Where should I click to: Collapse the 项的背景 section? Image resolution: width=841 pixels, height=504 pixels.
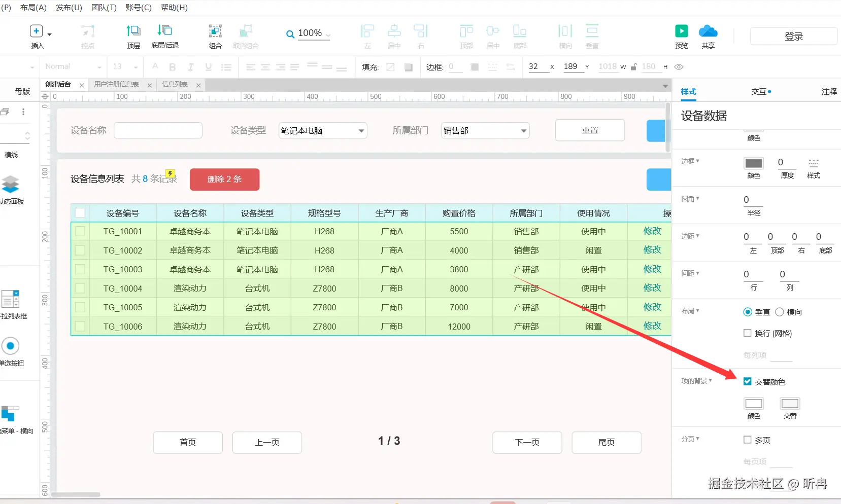(x=696, y=381)
